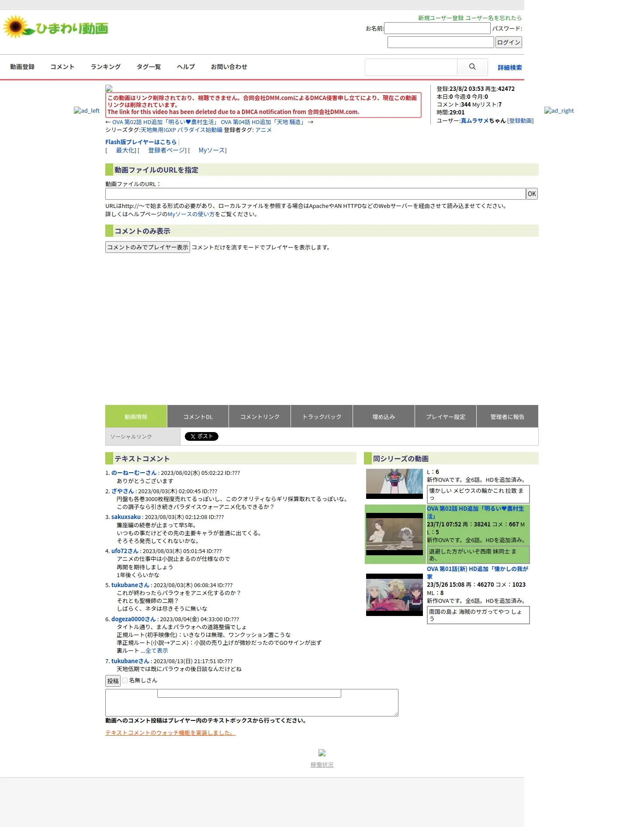Click the Himawari Douga sunflower logo
The width and height of the screenshot is (644, 827).
tap(55, 28)
